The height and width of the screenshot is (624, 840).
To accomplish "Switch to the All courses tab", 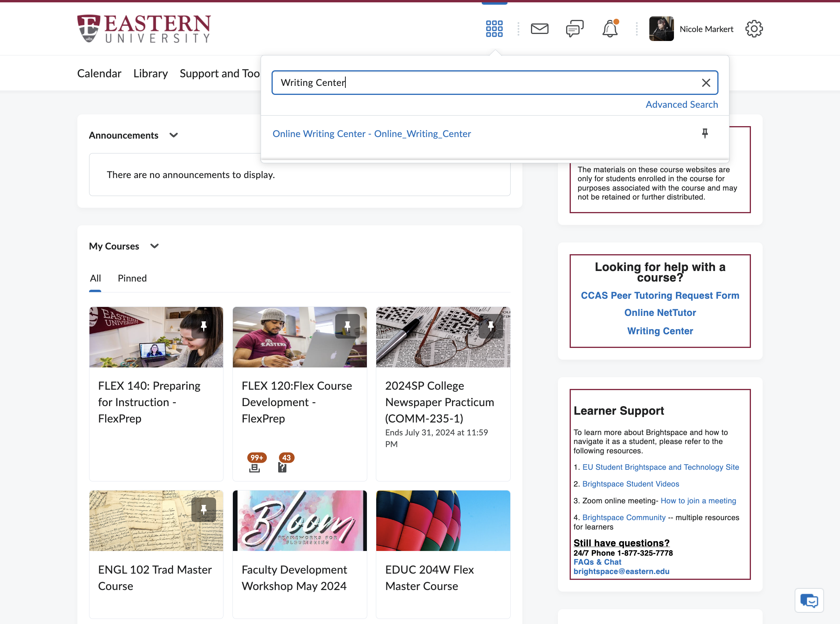I will 95,278.
